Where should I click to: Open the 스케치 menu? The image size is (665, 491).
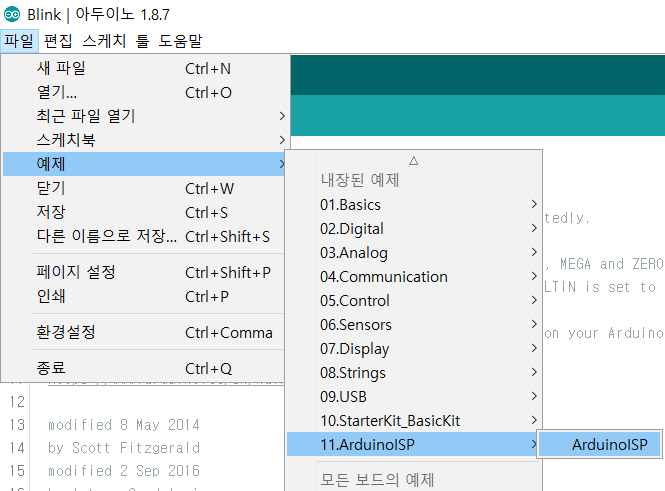click(x=104, y=41)
